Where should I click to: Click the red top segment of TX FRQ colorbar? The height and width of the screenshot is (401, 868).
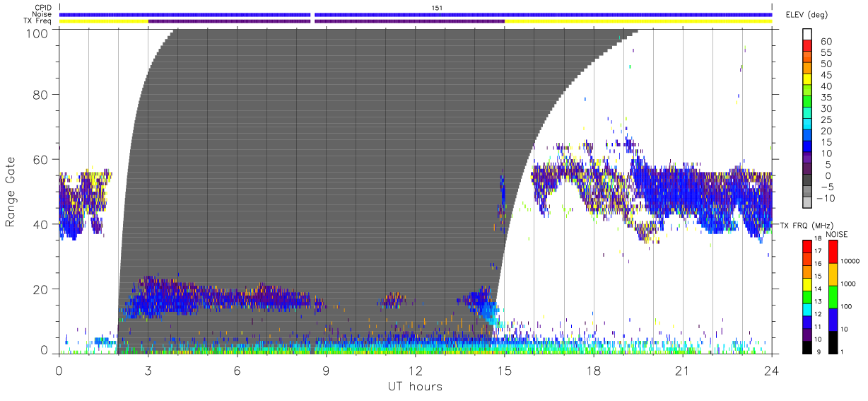pos(809,245)
